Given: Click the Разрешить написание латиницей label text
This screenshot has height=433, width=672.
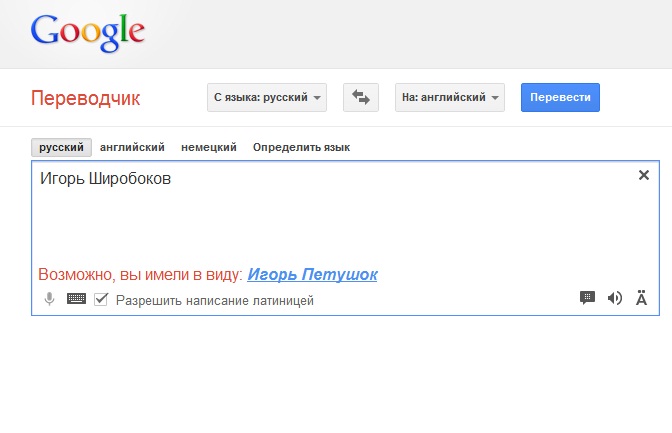Looking at the screenshot, I should click(x=215, y=301).
